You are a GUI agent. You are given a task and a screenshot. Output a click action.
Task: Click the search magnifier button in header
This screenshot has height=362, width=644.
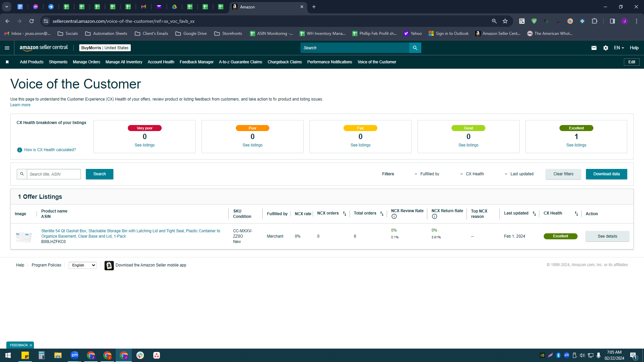coord(415,48)
